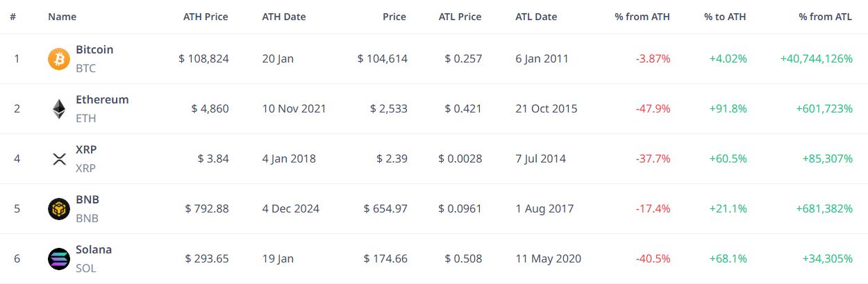Sort by ATH Date column header
The height and width of the screenshot is (284, 868).
284,17
